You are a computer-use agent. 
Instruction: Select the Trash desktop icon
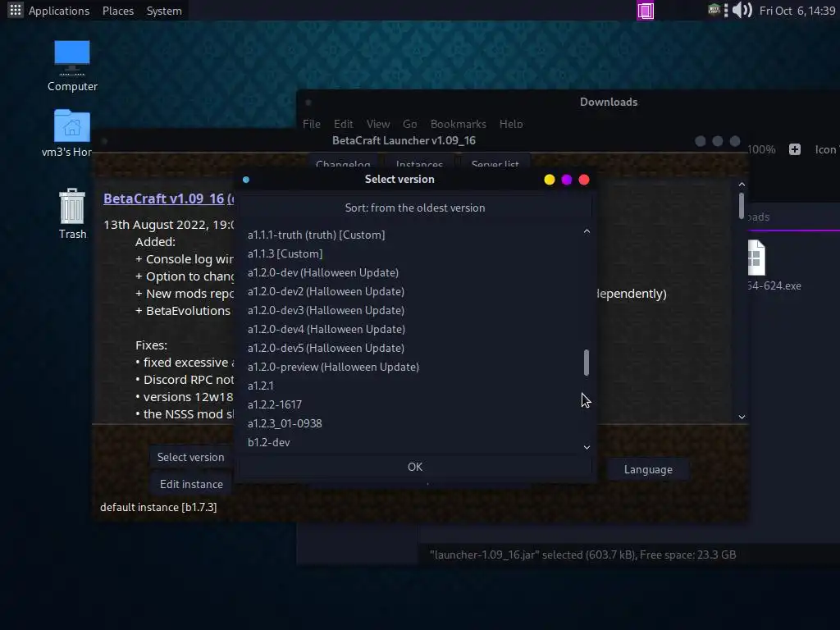point(72,214)
